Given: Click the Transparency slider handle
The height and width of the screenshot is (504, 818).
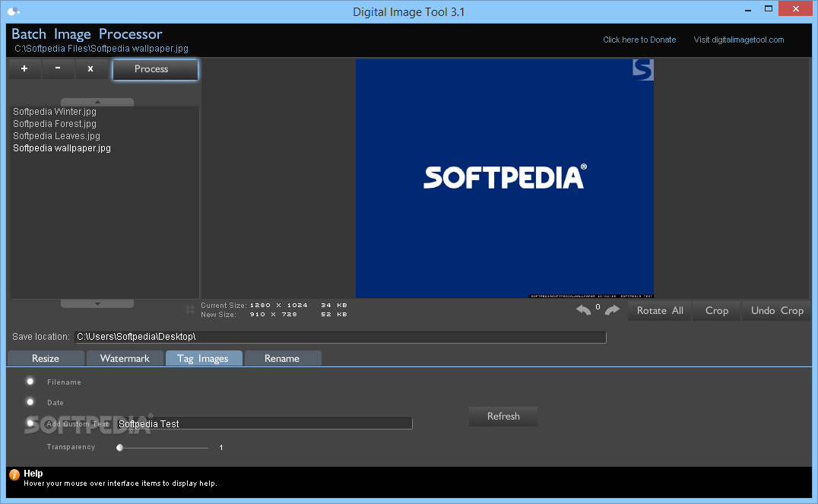Looking at the screenshot, I should point(119,448).
